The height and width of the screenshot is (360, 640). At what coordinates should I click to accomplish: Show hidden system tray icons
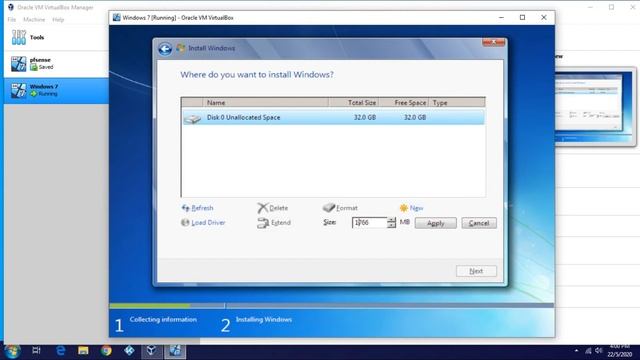(576, 351)
